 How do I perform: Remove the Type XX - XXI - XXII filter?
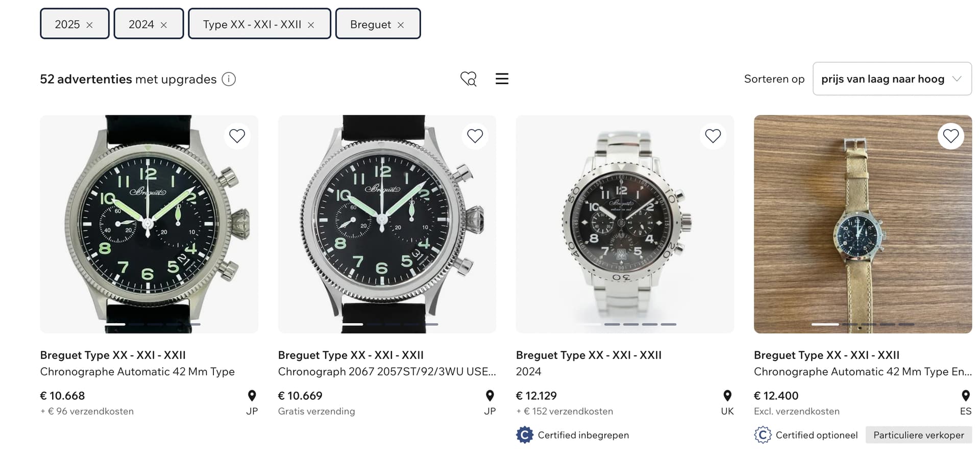pos(311,25)
